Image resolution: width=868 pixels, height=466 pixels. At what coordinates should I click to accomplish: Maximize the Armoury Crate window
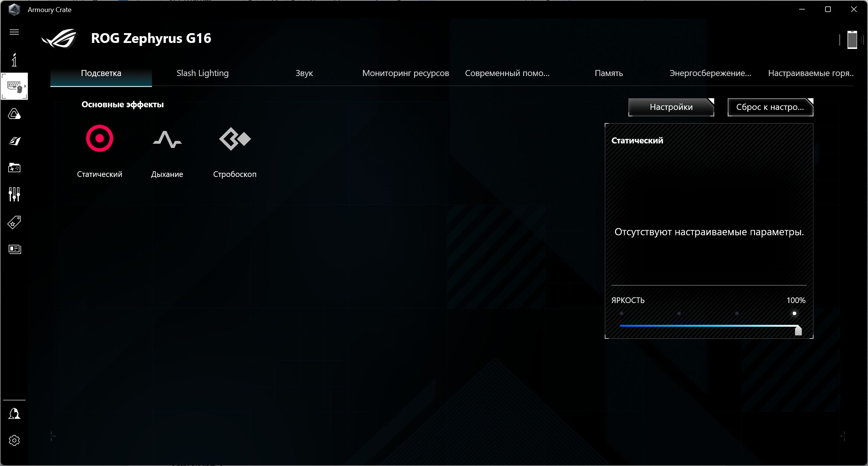click(828, 9)
